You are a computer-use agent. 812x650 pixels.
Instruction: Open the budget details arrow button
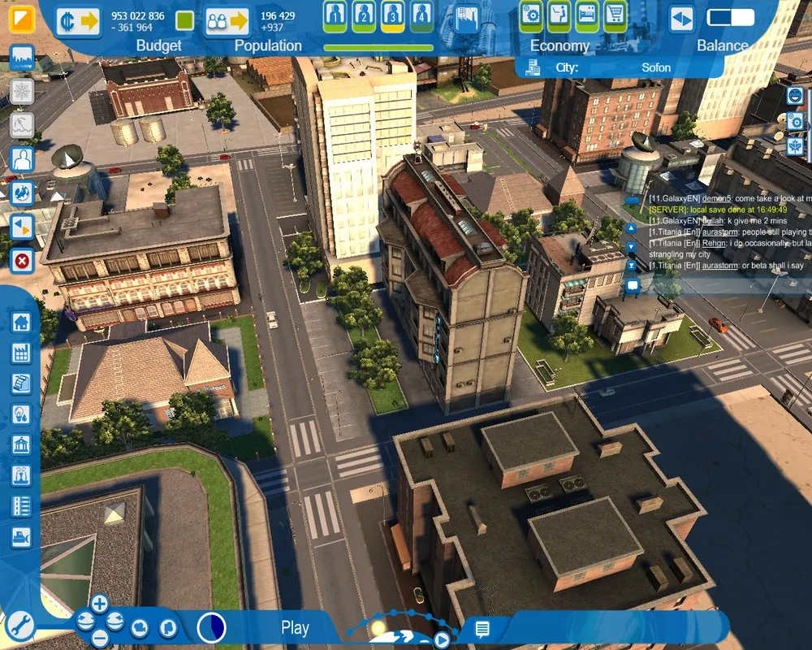(x=78, y=22)
